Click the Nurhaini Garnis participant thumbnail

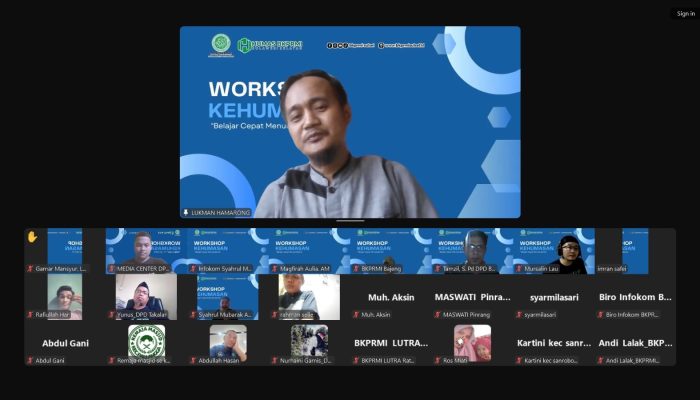pyautogui.click(x=309, y=342)
